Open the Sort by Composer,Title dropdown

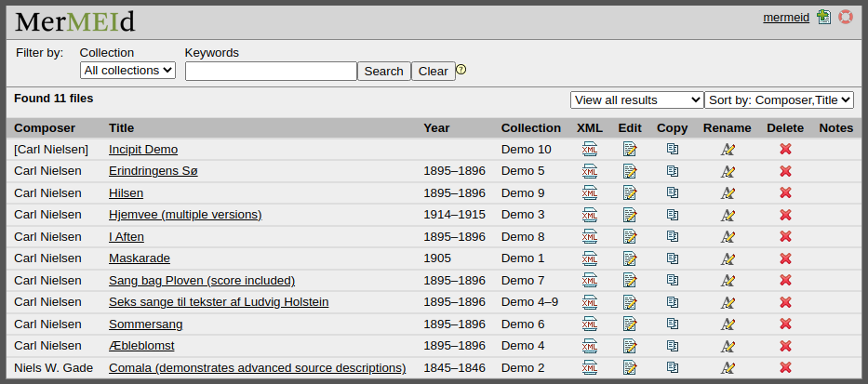tap(779, 99)
